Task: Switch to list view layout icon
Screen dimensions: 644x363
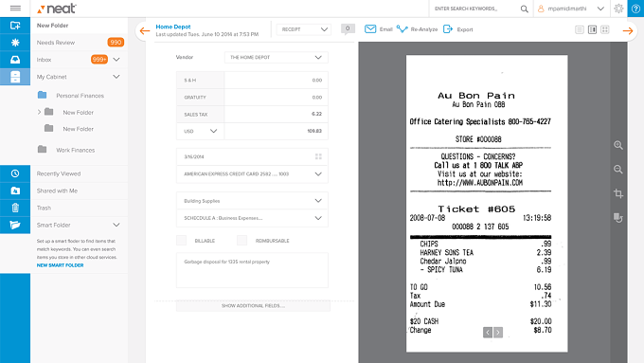Action: point(579,29)
